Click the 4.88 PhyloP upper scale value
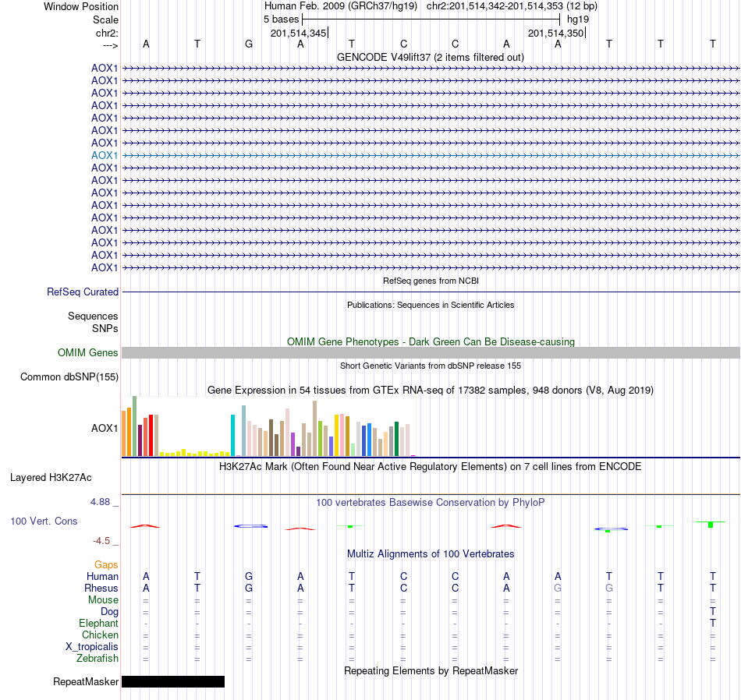The image size is (741, 700). 100,502
